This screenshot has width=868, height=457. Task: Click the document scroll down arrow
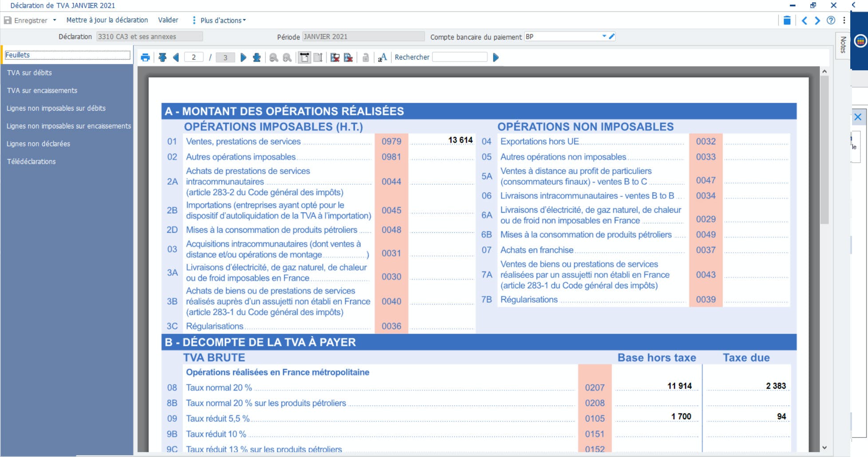(825, 448)
